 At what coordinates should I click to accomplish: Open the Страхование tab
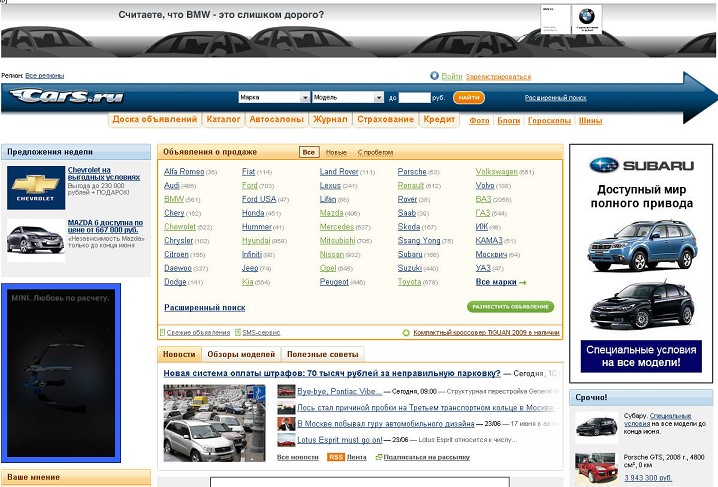tap(386, 119)
